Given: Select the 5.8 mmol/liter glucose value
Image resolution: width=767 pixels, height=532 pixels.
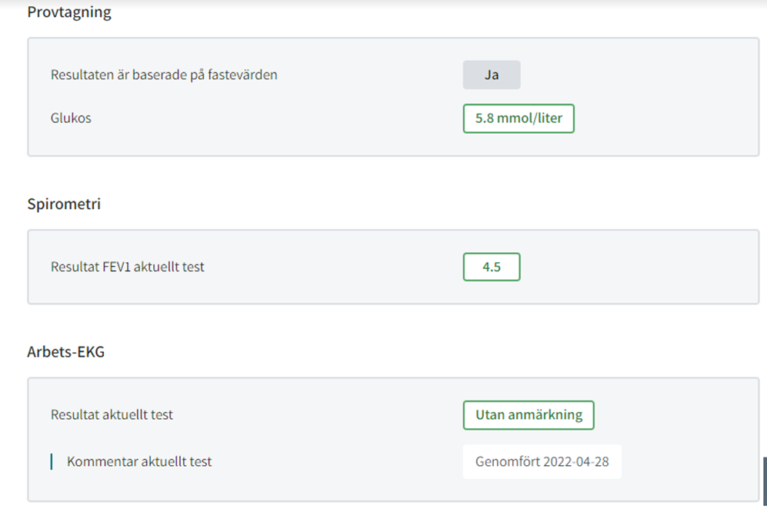Looking at the screenshot, I should [x=519, y=118].
